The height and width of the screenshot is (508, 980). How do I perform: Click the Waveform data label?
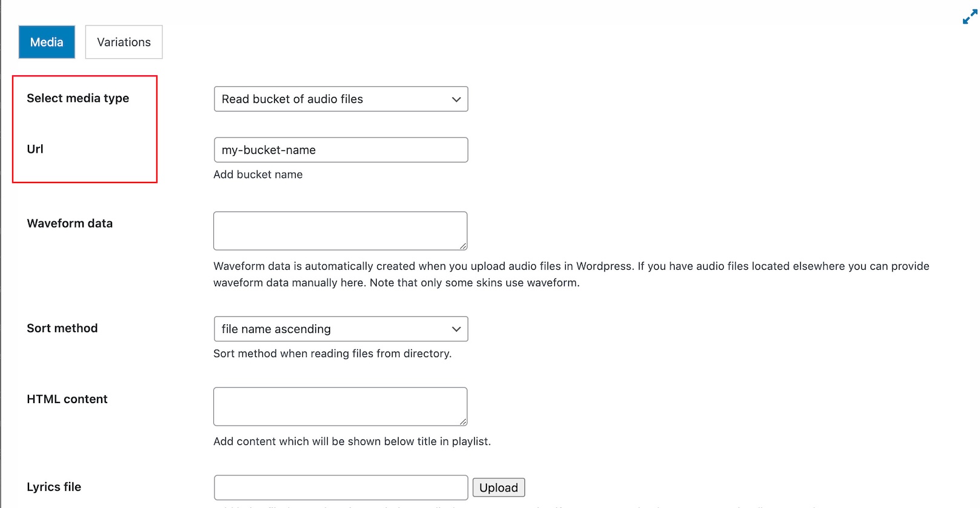point(70,223)
